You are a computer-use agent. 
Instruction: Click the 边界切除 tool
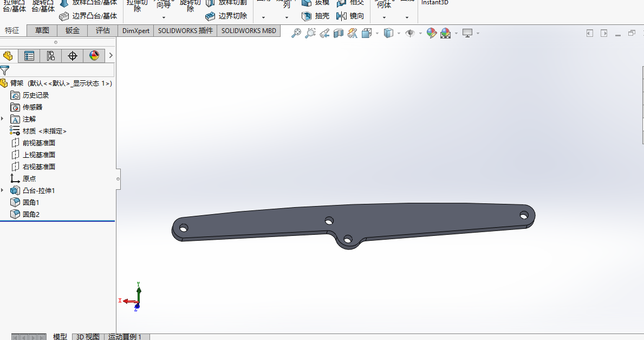click(226, 16)
